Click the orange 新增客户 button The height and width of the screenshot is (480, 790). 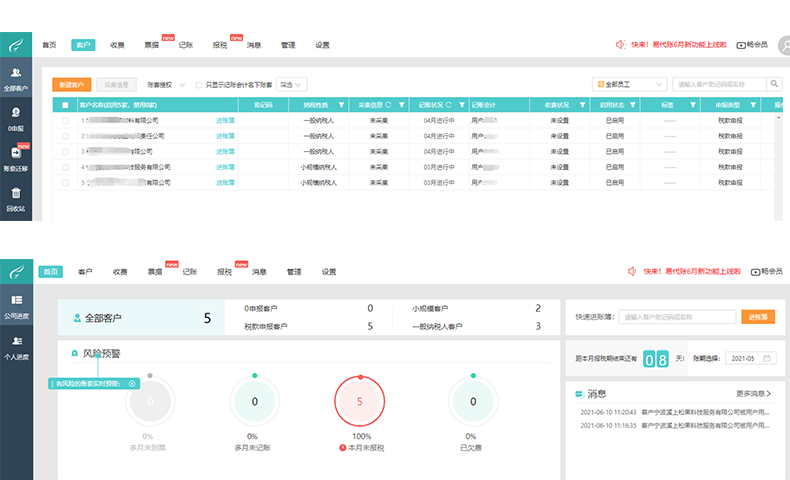click(72, 85)
